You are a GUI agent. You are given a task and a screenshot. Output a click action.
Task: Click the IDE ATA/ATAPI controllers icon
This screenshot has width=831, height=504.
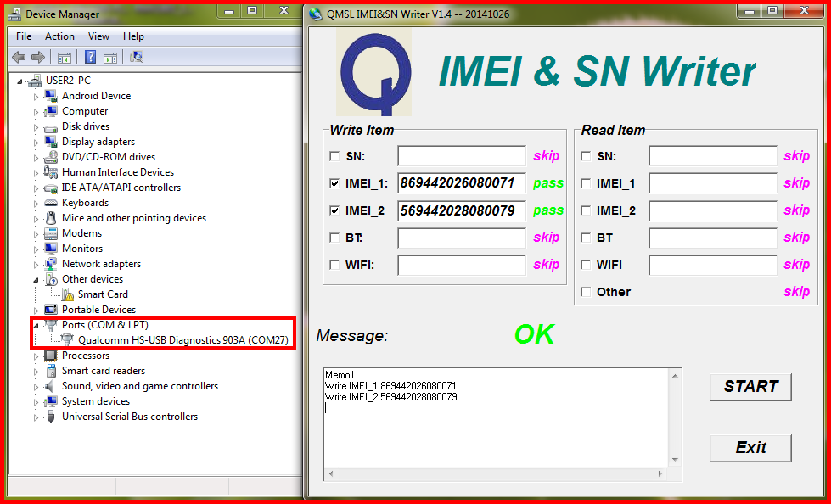[x=51, y=188]
